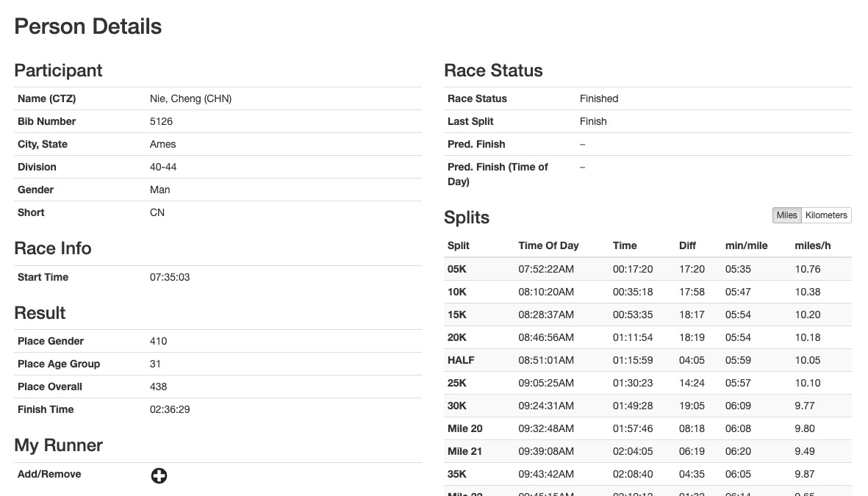
Task: Select 25K time of day "09:05:25AM"
Action: (x=546, y=383)
